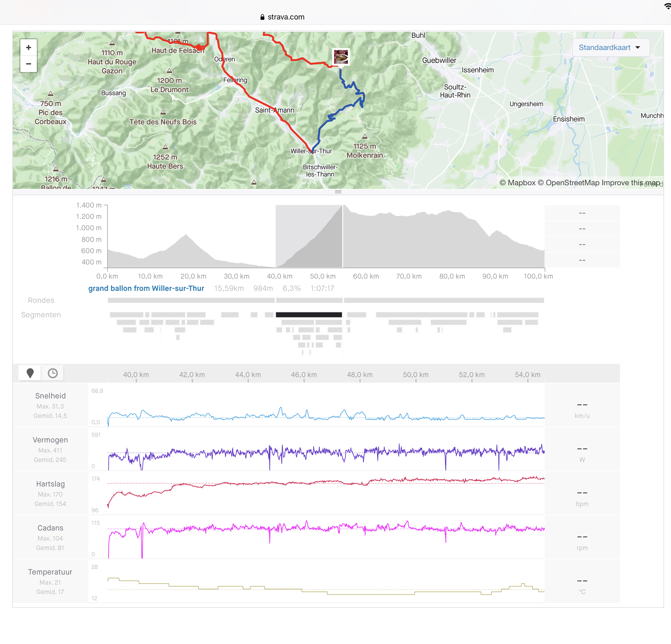This screenshot has width=671, height=644.
Task: Click the Vermogen power chart label
Action: pyautogui.click(x=50, y=440)
